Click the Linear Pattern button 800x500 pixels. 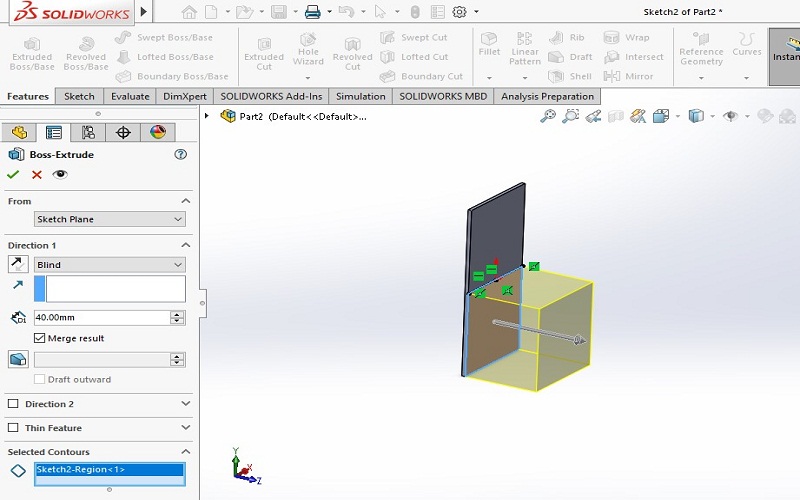click(525, 48)
